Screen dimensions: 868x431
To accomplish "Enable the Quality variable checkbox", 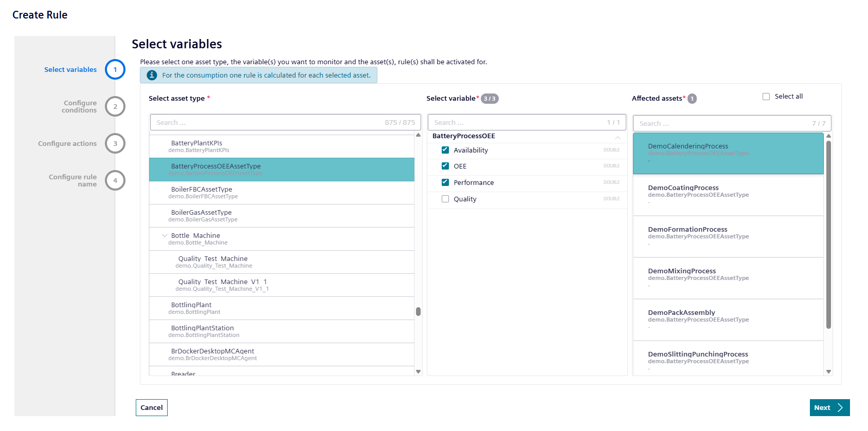I will tap(445, 199).
